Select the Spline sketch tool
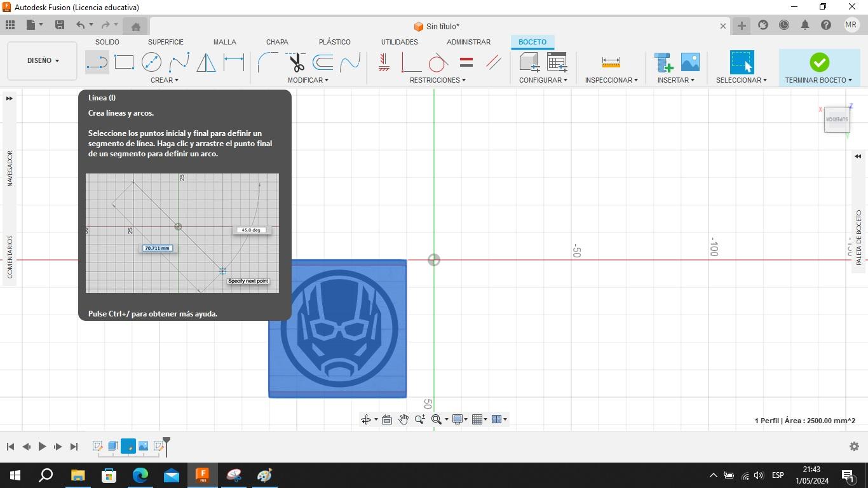This screenshot has width=868, height=488. (x=179, y=62)
